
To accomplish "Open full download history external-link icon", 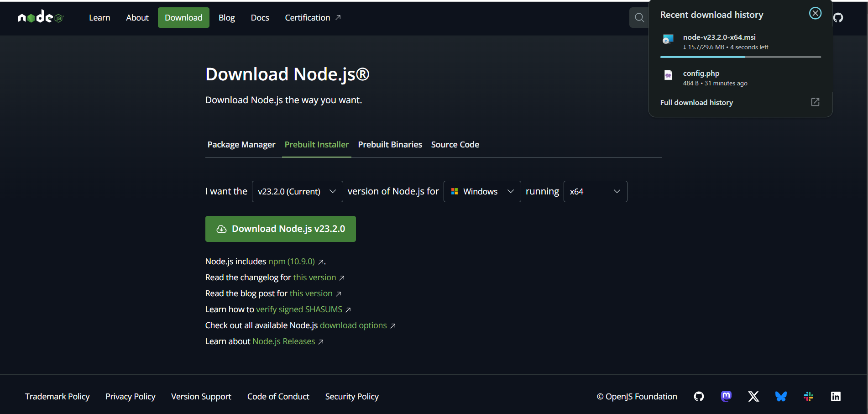I will (815, 102).
